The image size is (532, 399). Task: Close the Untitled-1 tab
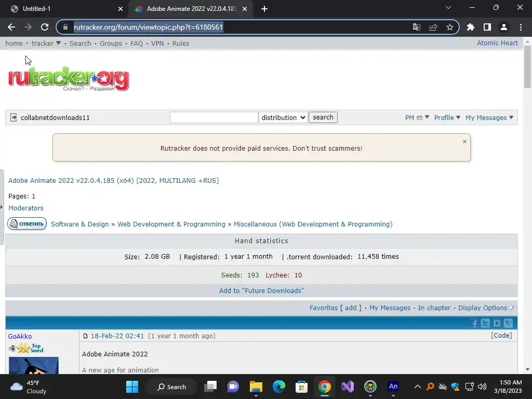click(121, 9)
